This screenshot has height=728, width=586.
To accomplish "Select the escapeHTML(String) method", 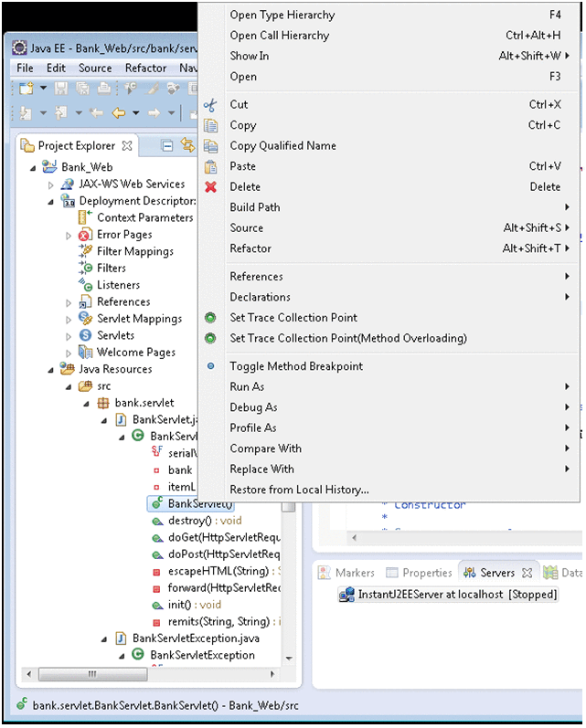I will click(x=218, y=571).
